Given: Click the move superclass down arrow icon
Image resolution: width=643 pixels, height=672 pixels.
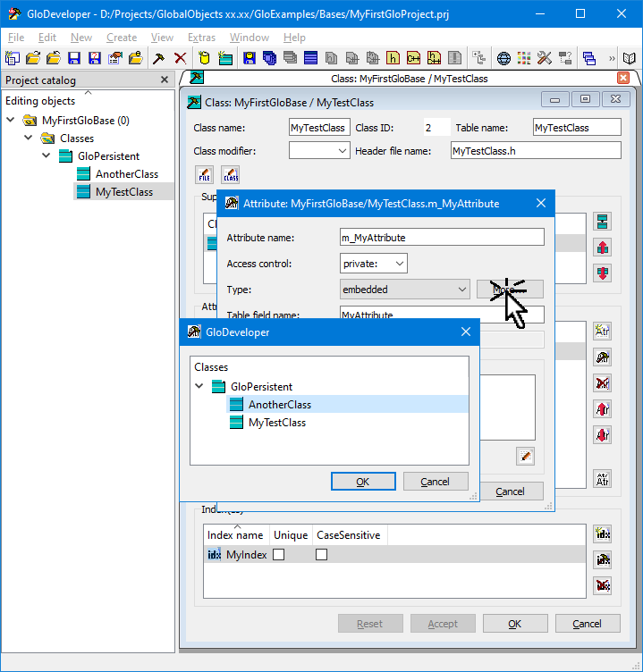Looking at the screenshot, I should point(602,273).
